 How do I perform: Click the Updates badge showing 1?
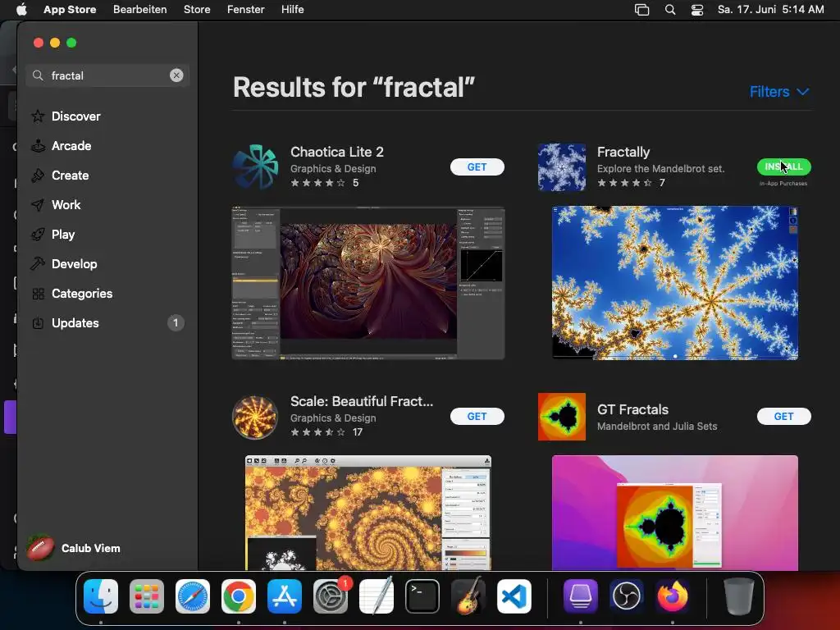(x=176, y=323)
